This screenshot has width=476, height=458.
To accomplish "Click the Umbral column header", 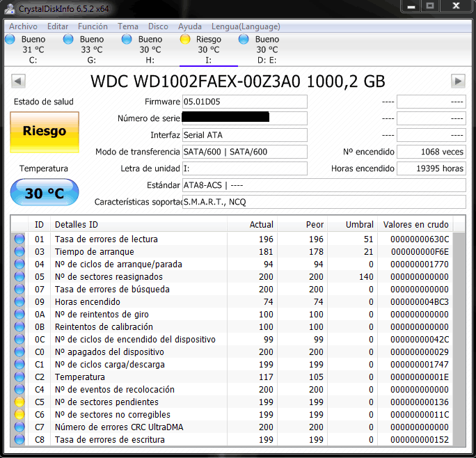I will pyautogui.click(x=352, y=224).
